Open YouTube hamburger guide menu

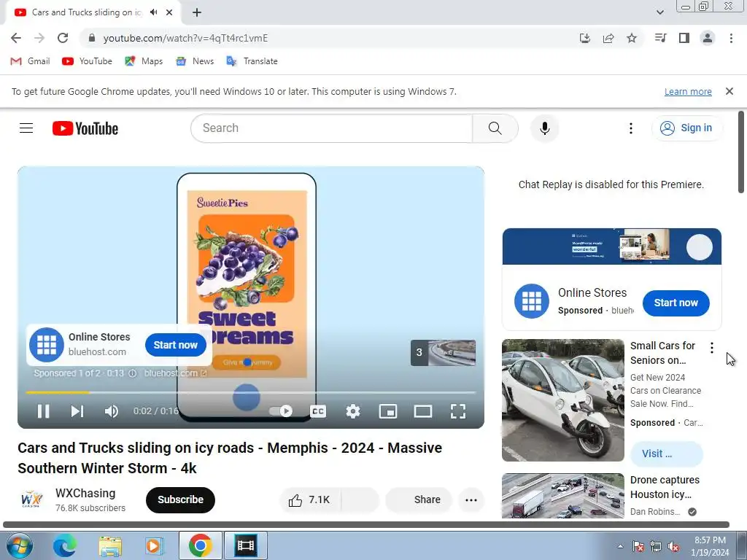(26, 128)
